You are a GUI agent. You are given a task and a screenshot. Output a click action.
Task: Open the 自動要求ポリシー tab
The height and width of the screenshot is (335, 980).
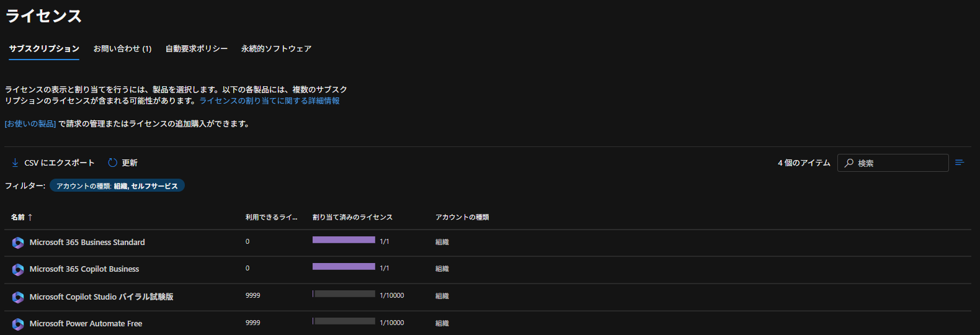196,48
